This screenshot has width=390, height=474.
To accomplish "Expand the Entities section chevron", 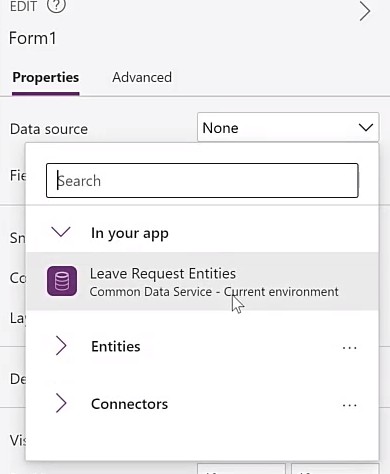I will (61, 346).
